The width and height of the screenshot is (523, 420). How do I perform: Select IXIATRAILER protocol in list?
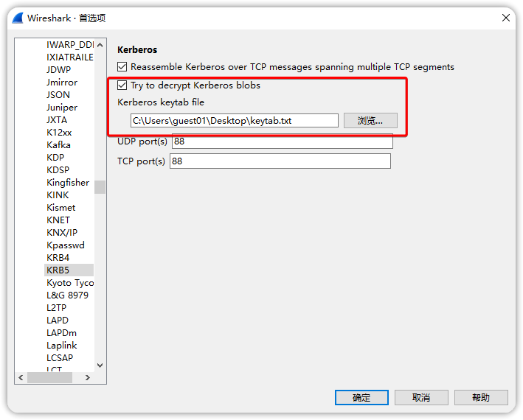[x=70, y=57]
